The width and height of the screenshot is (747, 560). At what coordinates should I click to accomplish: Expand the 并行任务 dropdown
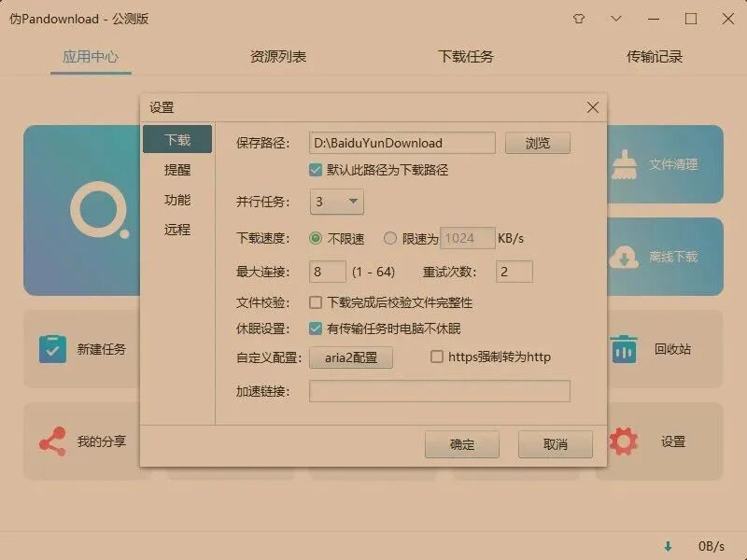point(337,202)
